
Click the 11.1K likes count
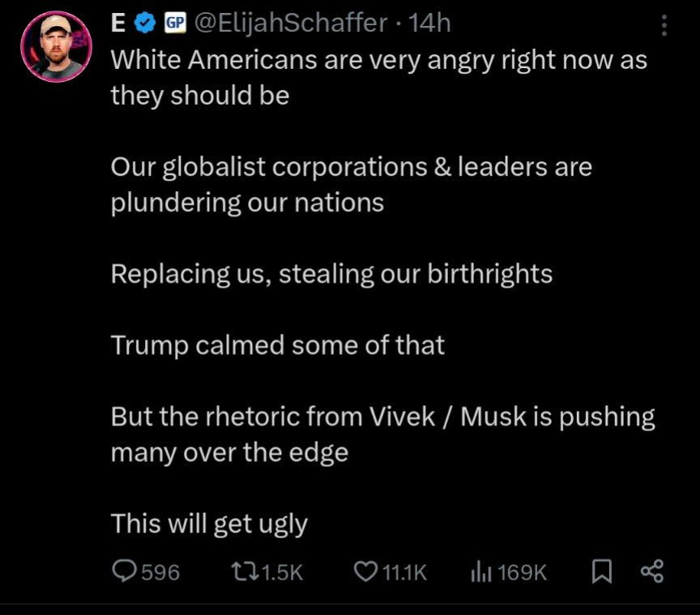point(405,573)
